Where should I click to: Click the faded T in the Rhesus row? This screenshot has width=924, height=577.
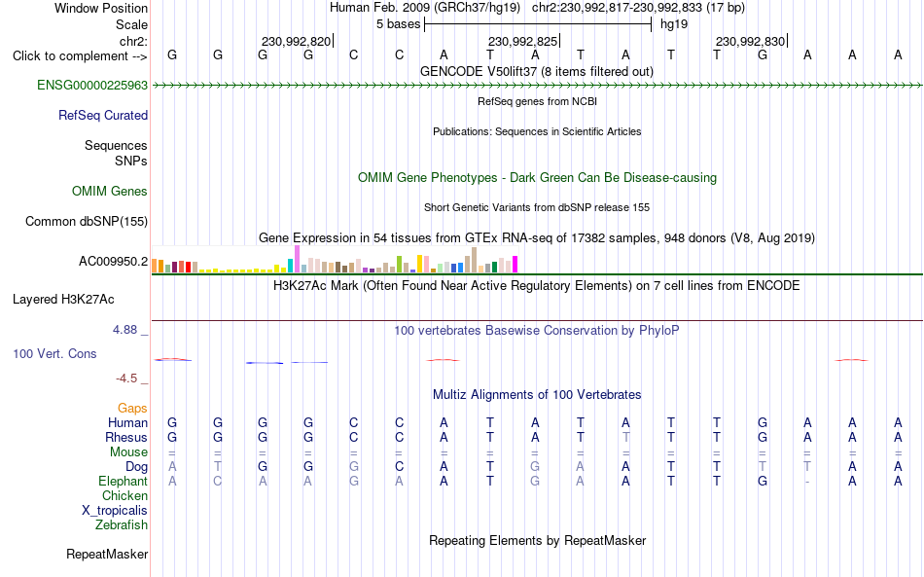(x=625, y=437)
